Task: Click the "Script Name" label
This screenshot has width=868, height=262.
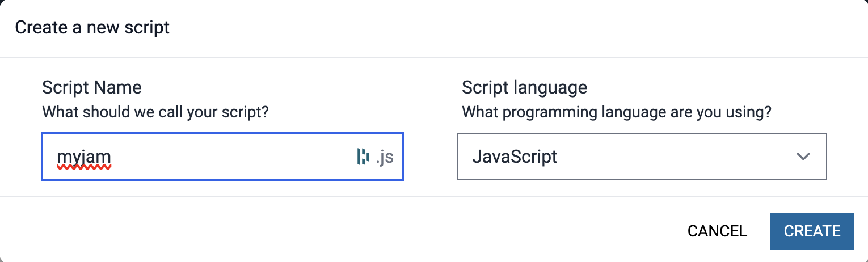Action: 91,87
